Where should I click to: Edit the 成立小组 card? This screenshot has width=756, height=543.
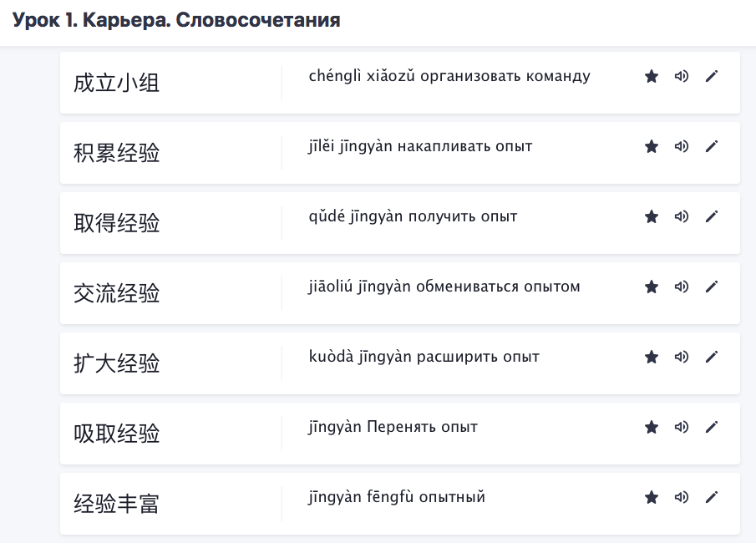[x=712, y=76]
